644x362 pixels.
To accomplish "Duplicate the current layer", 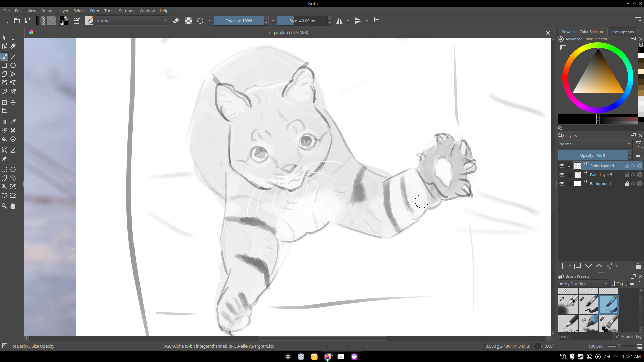I will click(x=578, y=266).
